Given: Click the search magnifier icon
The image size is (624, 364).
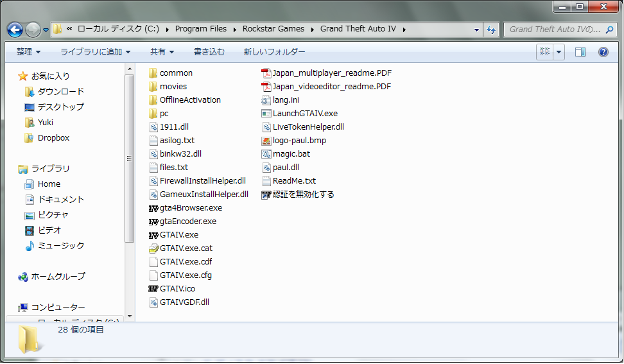Looking at the screenshot, I should [609, 30].
